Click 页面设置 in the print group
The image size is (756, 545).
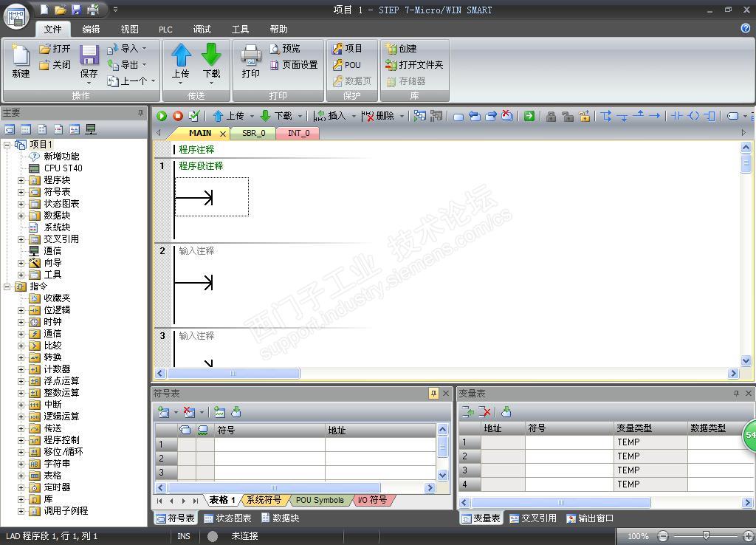pyautogui.click(x=294, y=65)
